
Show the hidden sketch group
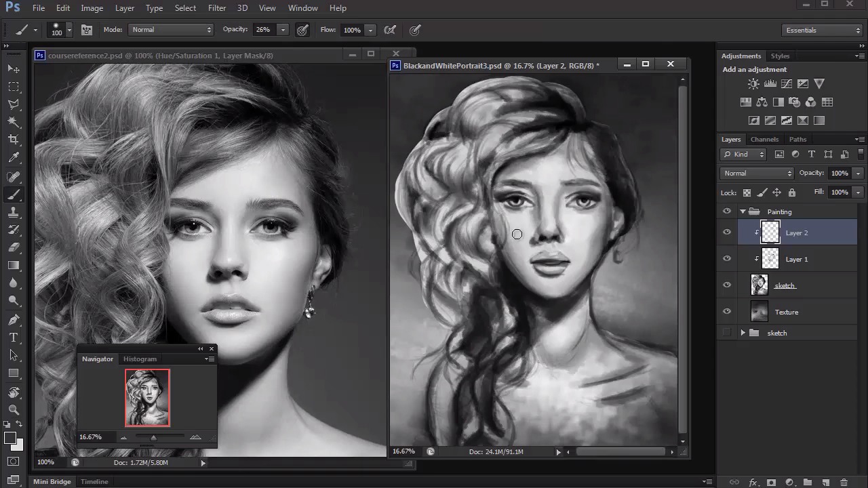[727, 333]
